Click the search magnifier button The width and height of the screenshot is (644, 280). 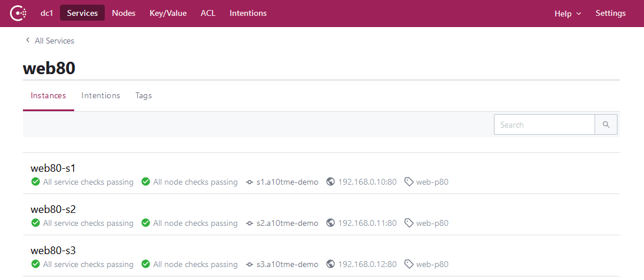(606, 125)
